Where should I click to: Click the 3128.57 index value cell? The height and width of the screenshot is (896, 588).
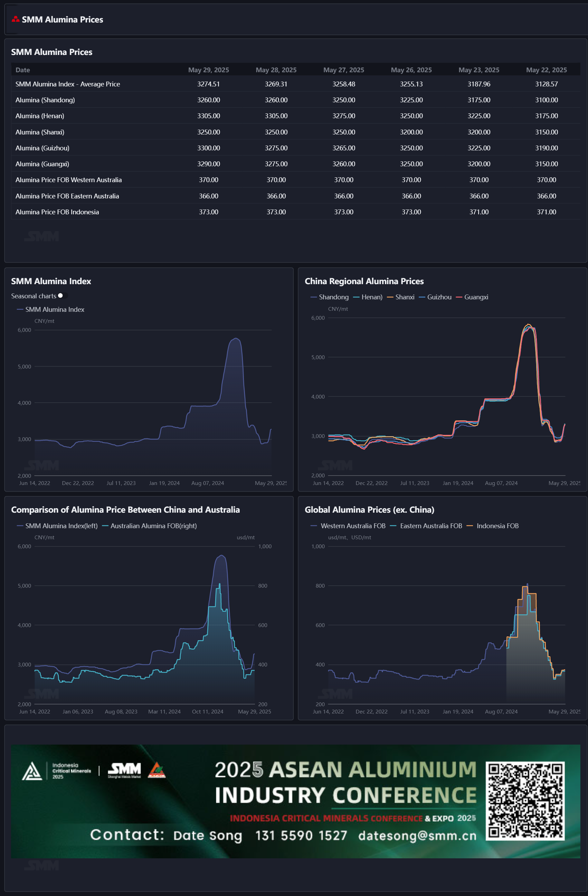point(547,84)
